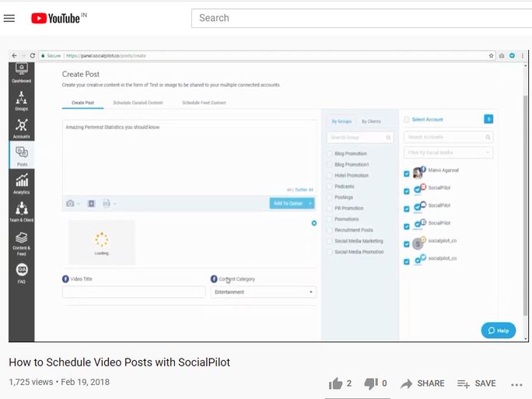Screen dimensions: 532x399
Task: Click the video upload icon in the composer
Action: click(91, 203)
